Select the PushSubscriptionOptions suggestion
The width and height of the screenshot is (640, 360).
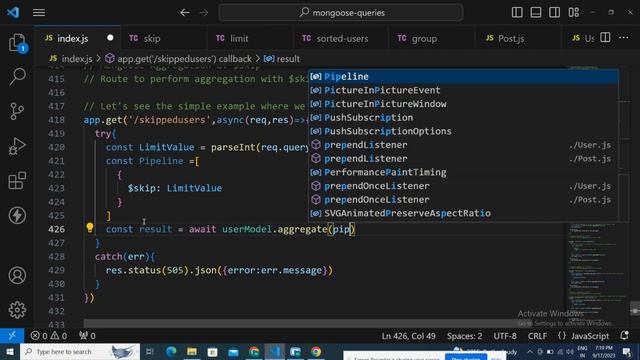[463, 131]
